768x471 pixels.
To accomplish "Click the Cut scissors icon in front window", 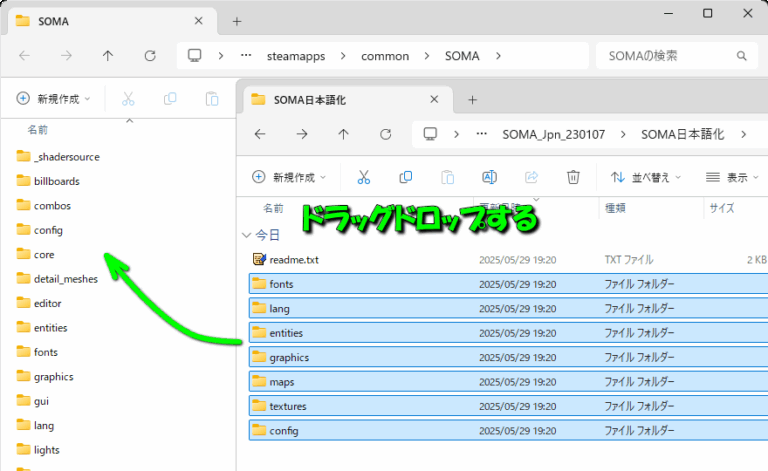I will (364, 177).
